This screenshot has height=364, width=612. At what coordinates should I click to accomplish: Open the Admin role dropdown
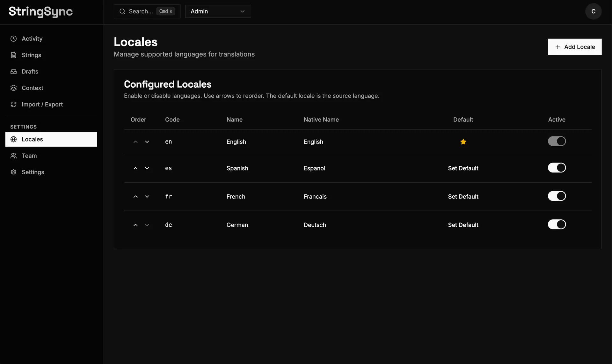pyautogui.click(x=218, y=11)
